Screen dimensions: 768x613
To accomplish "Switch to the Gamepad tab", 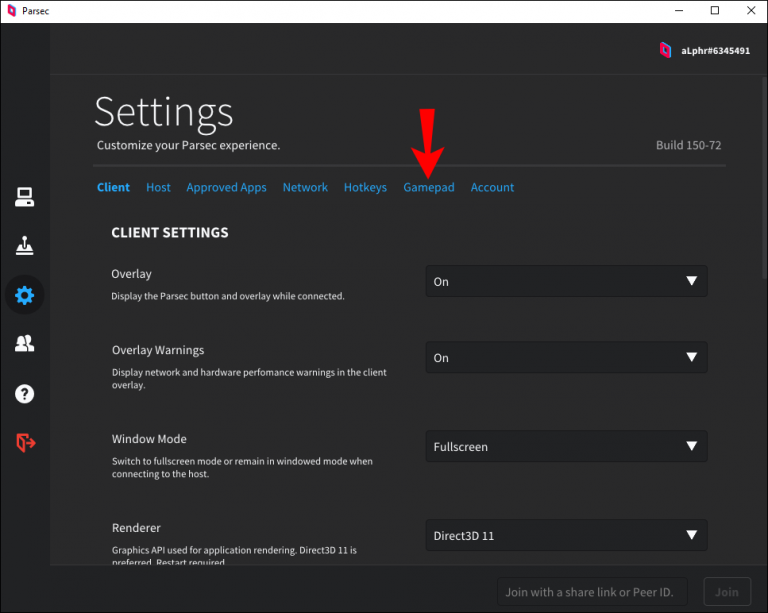I will coord(428,188).
